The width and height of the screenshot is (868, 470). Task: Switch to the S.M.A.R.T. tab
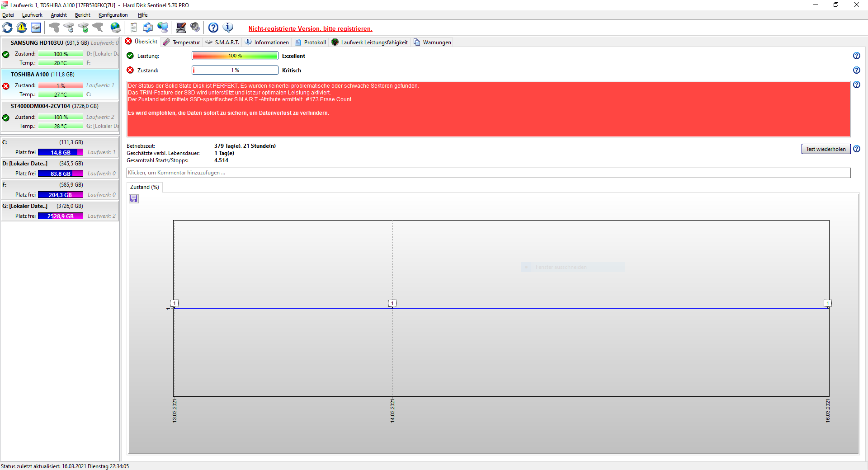click(x=222, y=42)
